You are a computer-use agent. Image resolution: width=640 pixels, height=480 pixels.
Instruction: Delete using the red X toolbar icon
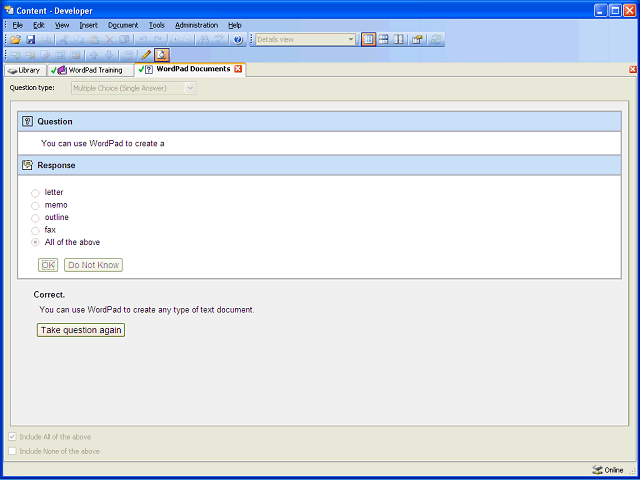pos(109,40)
